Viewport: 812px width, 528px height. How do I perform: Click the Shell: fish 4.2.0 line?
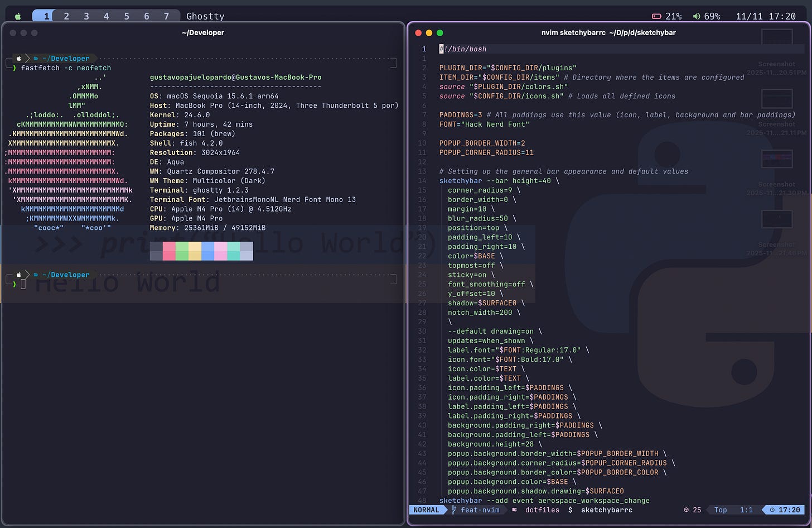186,143
